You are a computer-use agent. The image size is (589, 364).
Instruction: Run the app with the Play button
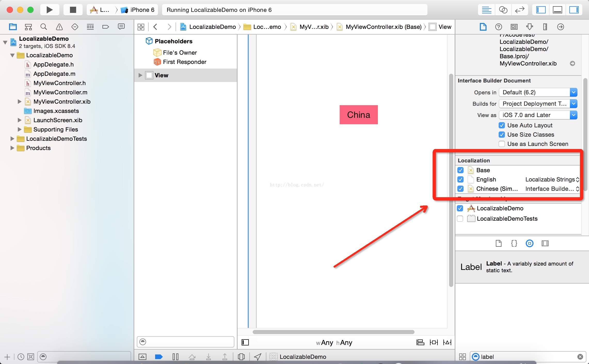point(50,10)
